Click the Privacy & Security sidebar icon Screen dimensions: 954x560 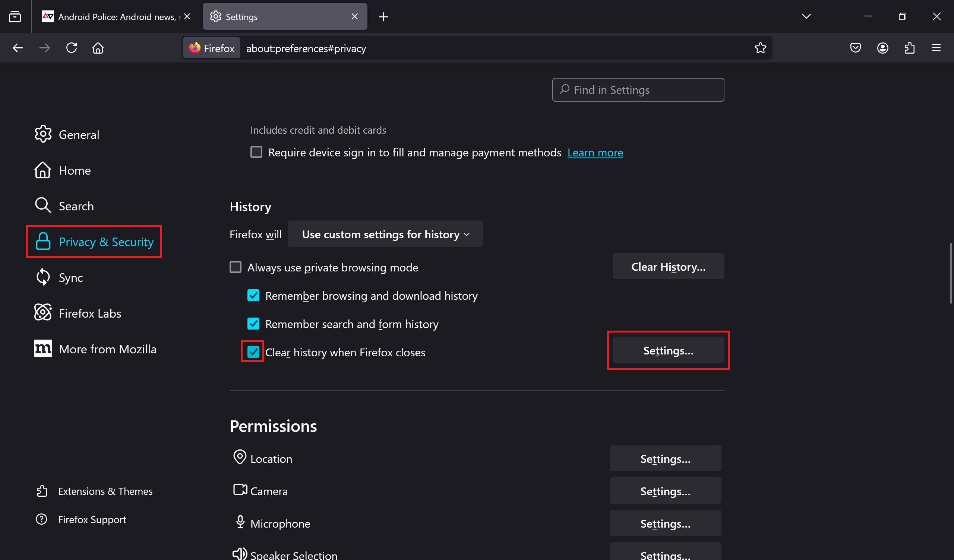[42, 241]
